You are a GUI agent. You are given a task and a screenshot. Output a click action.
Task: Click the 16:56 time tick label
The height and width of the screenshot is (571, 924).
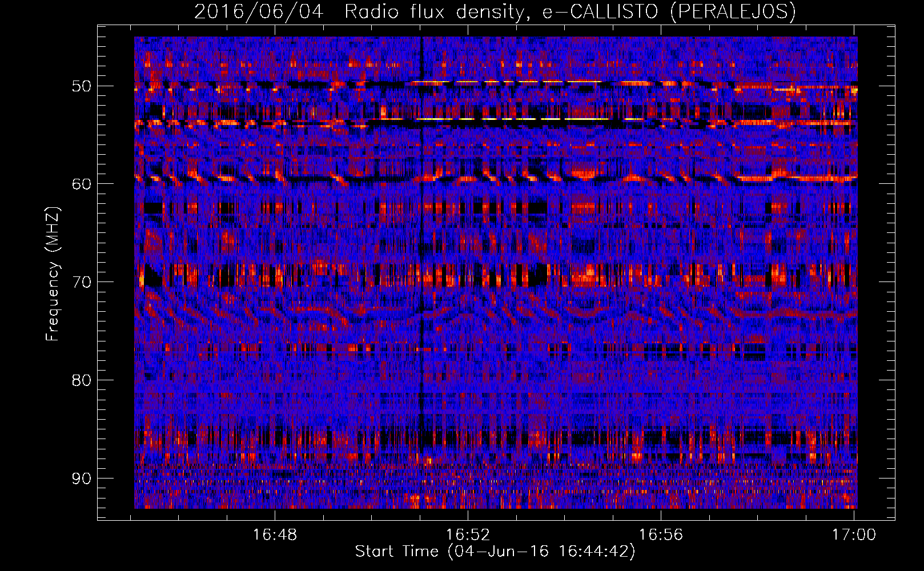coord(661,535)
